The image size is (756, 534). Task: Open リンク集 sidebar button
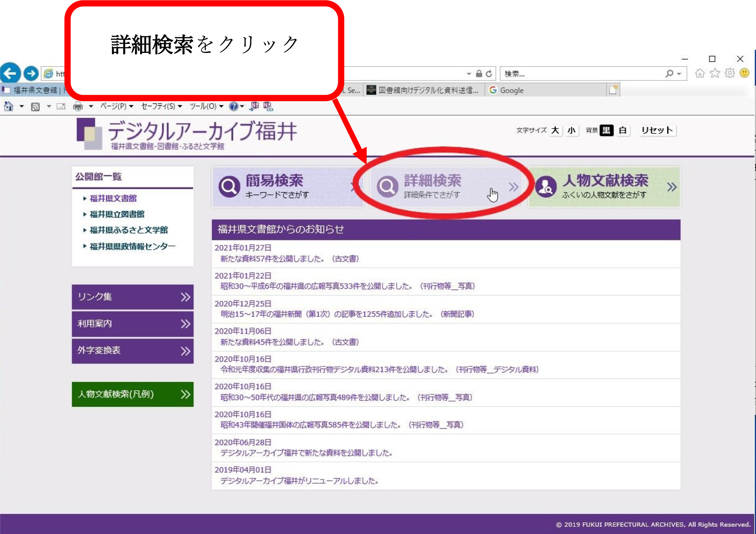click(132, 297)
